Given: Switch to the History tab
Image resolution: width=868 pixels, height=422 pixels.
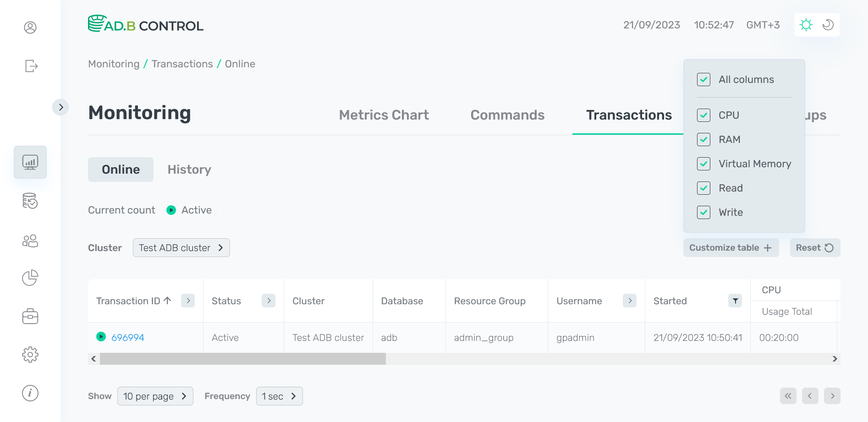Looking at the screenshot, I should [189, 170].
